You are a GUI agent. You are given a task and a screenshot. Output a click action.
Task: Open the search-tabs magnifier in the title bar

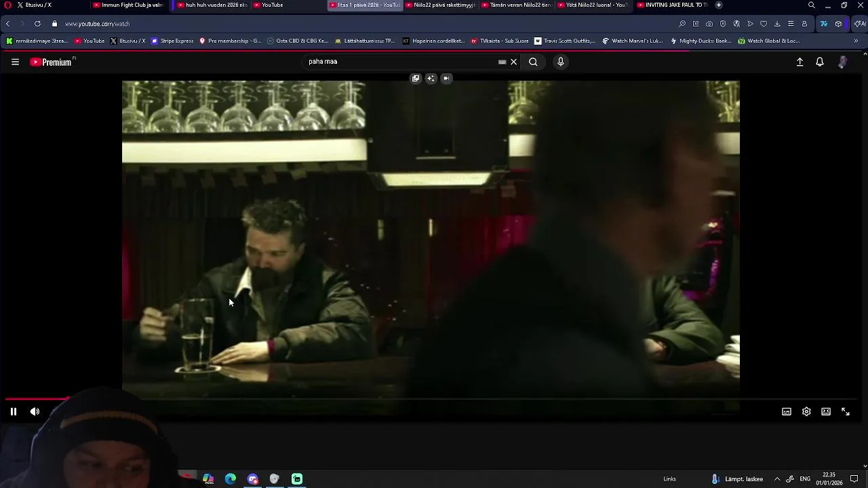[x=812, y=5]
